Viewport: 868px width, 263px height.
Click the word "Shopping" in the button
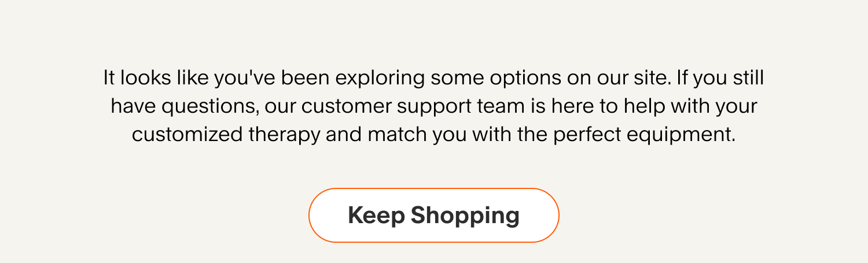465,216
